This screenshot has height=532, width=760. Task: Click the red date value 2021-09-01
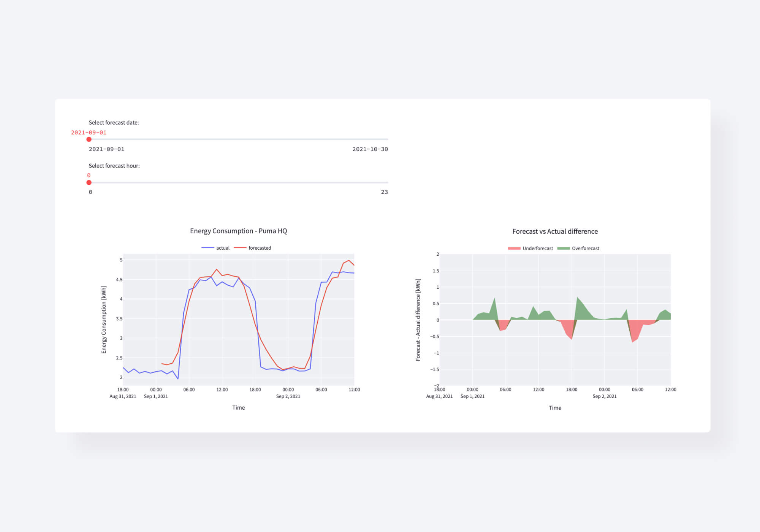click(89, 133)
